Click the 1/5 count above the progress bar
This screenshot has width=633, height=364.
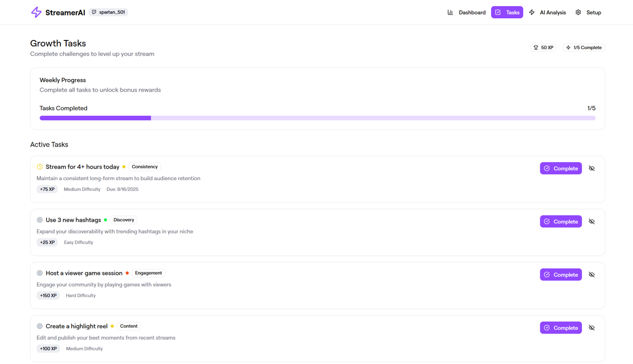pos(591,108)
